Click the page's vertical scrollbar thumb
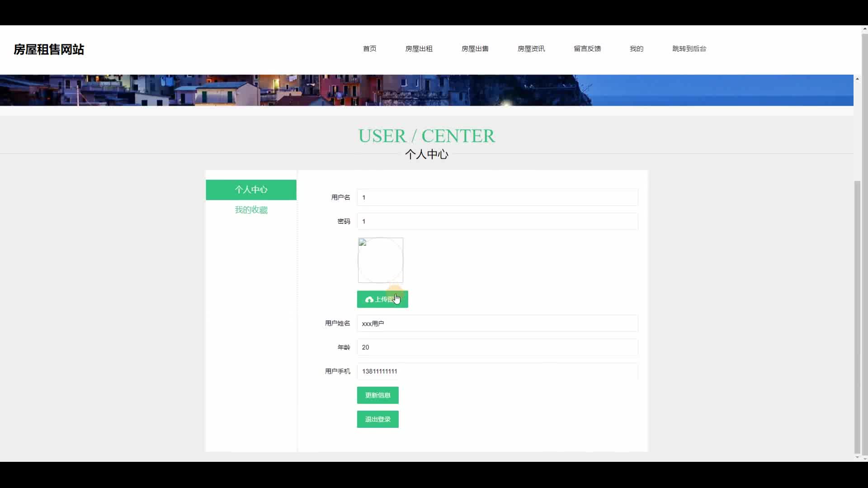Image resolution: width=868 pixels, height=488 pixels. click(x=857, y=316)
